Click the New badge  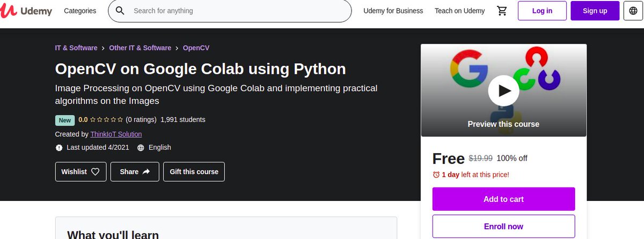point(65,120)
